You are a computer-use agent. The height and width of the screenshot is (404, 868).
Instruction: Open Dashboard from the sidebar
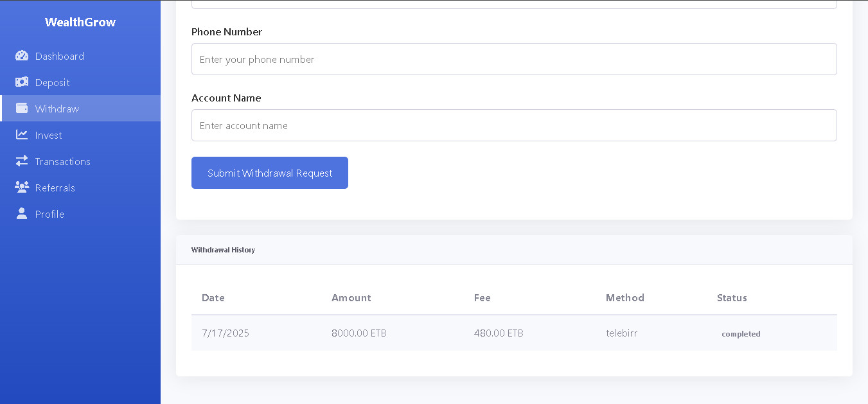(x=80, y=56)
